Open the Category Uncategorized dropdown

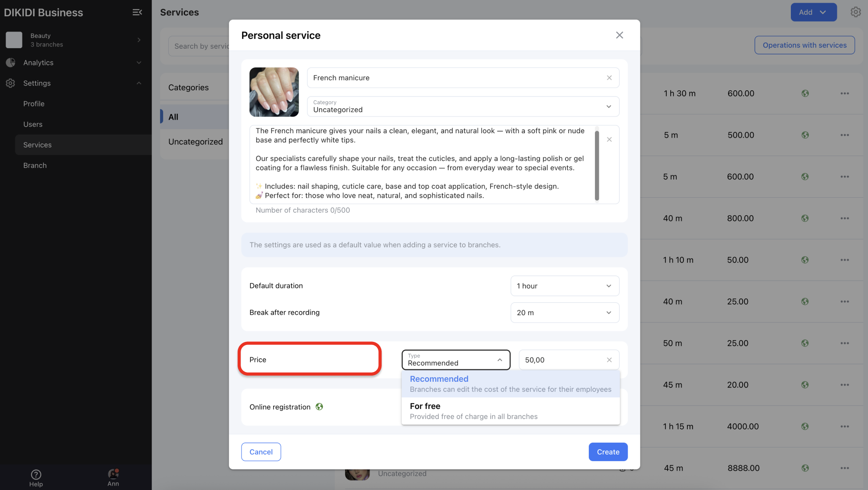click(x=463, y=107)
